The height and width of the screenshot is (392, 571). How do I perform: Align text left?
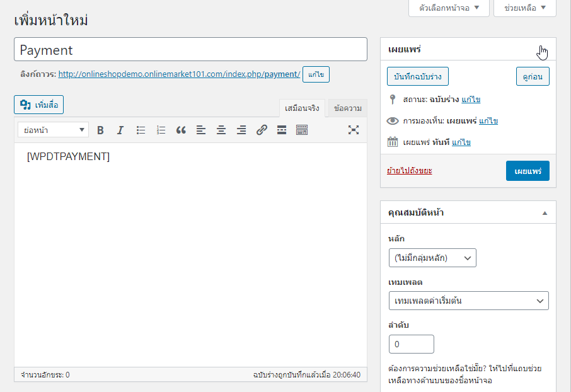point(201,130)
